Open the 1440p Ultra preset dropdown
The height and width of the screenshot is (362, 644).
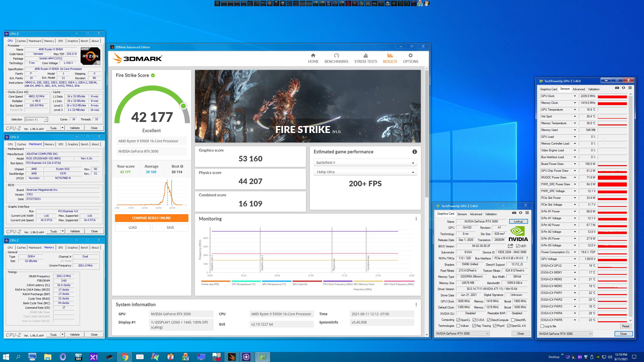365,172
